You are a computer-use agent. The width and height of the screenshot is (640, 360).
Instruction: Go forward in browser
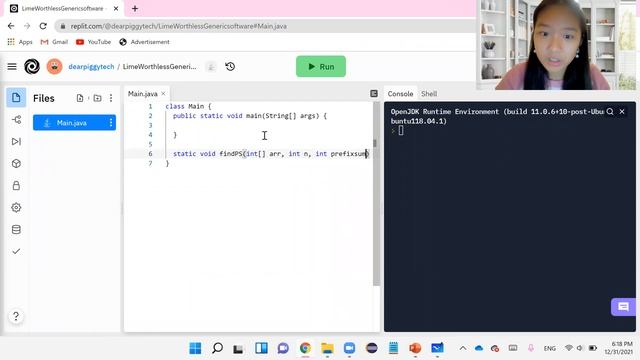coord(27,26)
